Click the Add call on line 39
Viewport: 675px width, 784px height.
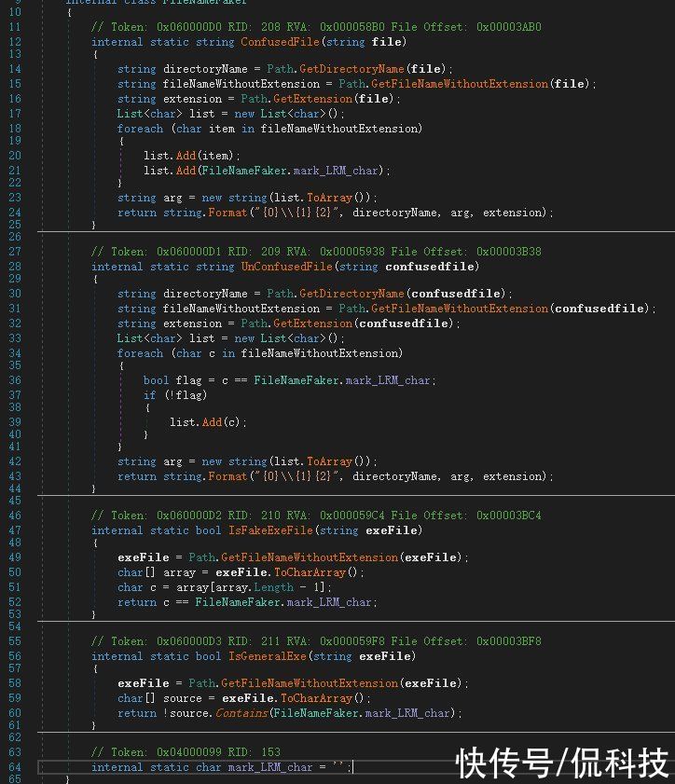pyautogui.click(x=212, y=422)
